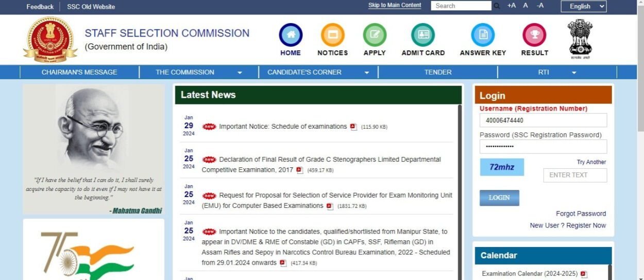The width and height of the screenshot is (644, 280).
Task: Reset font size with A
Action: (x=526, y=6)
